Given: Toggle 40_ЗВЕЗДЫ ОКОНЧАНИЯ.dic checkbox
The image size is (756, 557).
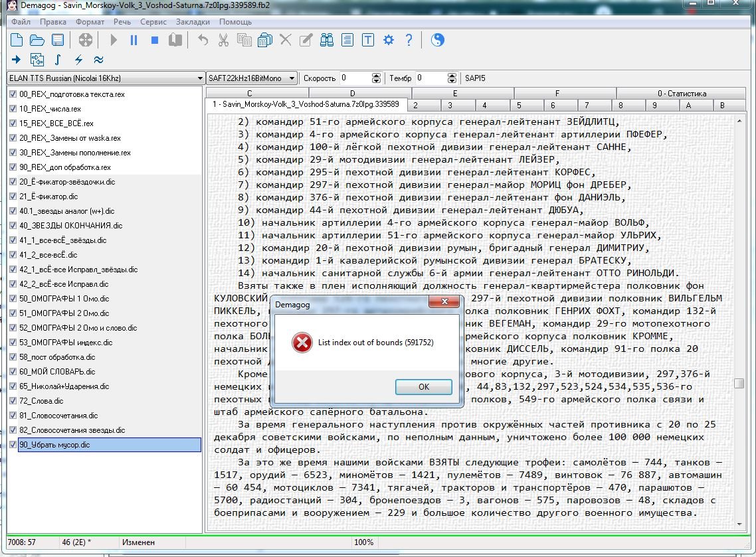Looking at the screenshot, I should pos(13,225).
